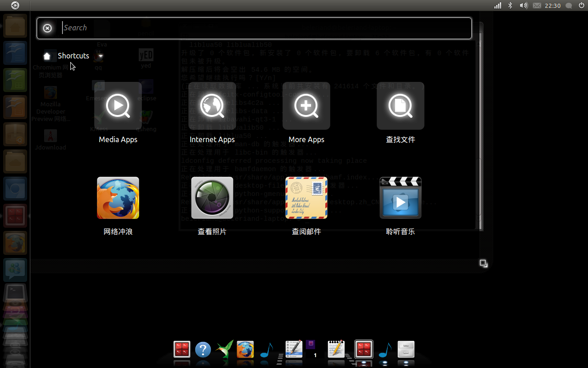588x368 pixels.
Task: Toggle dash fullscreen with the corner resize icon
Action: (x=483, y=263)
